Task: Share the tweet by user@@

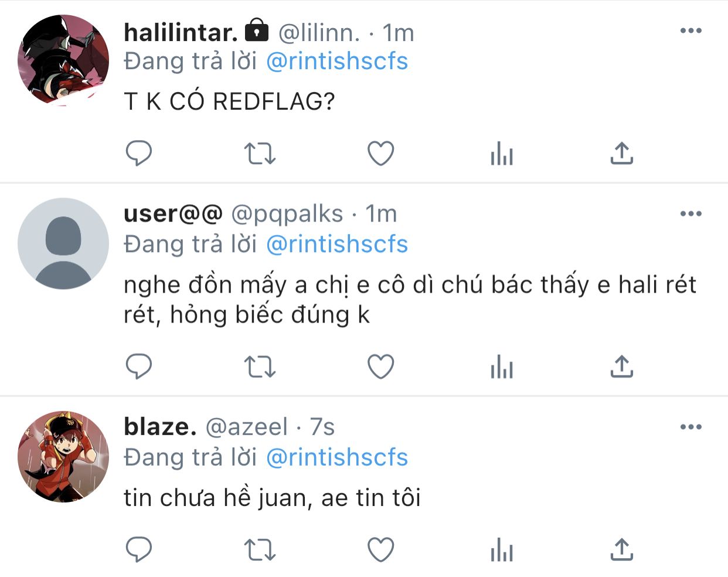Action: 622,366
